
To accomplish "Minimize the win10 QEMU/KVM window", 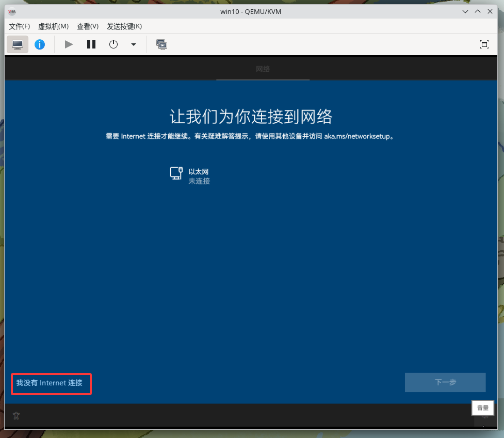I will click(465, 11).
